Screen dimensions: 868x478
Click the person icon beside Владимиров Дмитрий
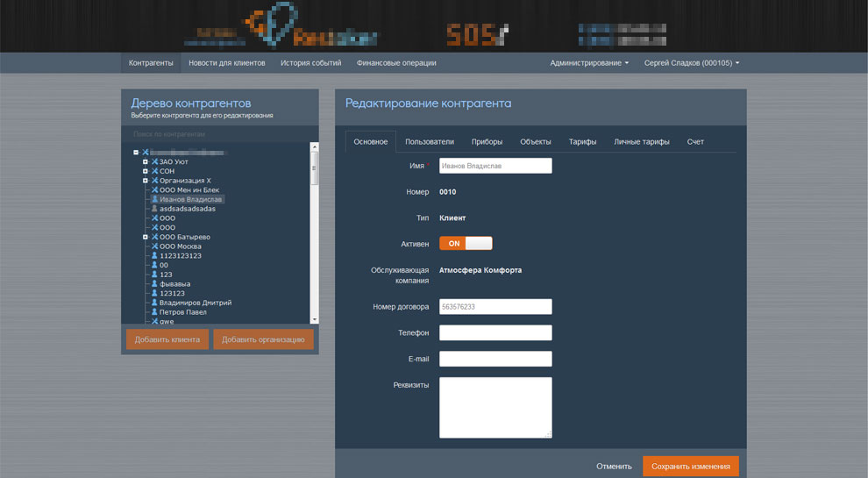point(154,303)
